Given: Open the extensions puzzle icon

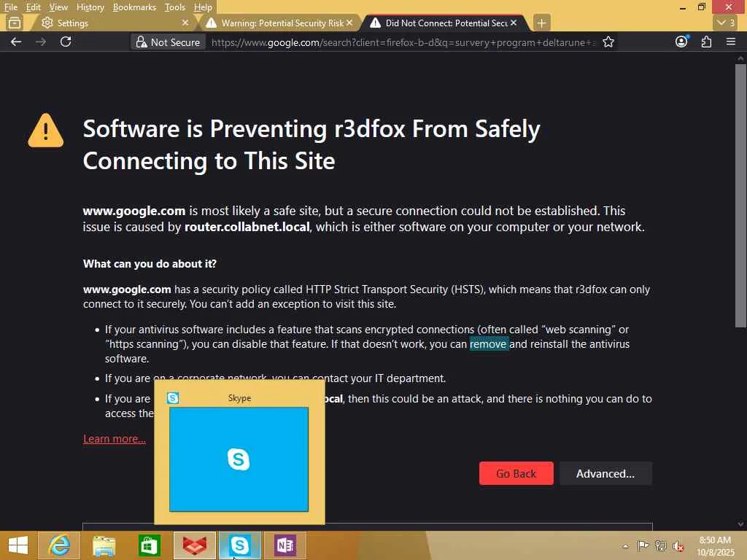Looking at the screenshot, I should [706, 42].
